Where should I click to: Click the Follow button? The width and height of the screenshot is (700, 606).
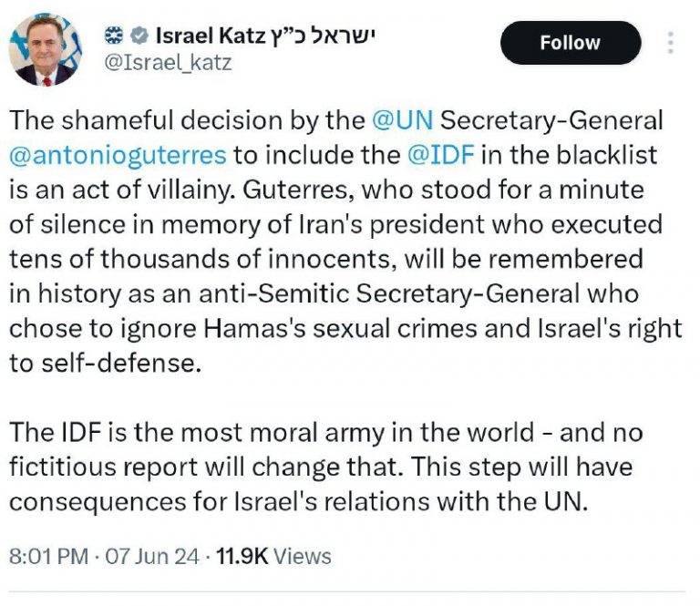click(x=570, y=43)
